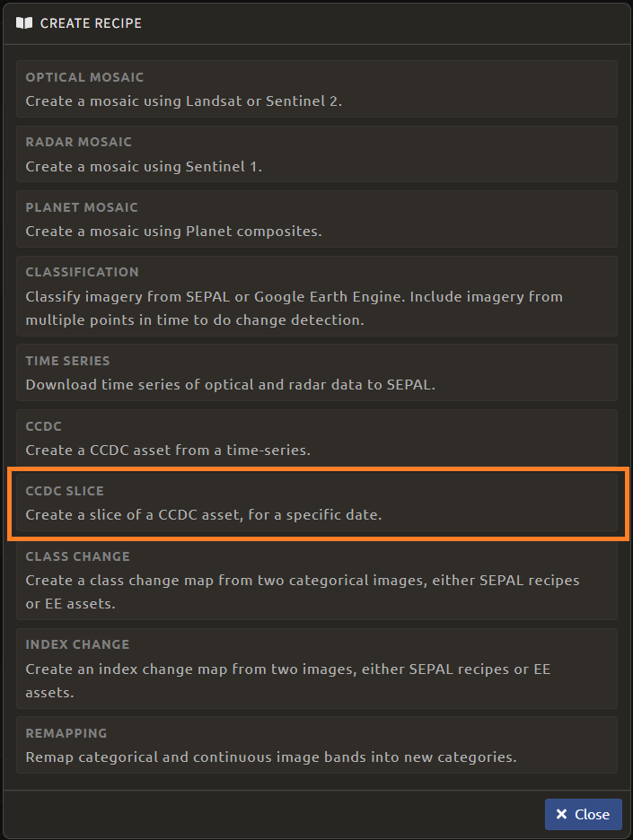633x840 pixels.
Task: Choose the Class Change recipe
Action: (x=316, y=580)
